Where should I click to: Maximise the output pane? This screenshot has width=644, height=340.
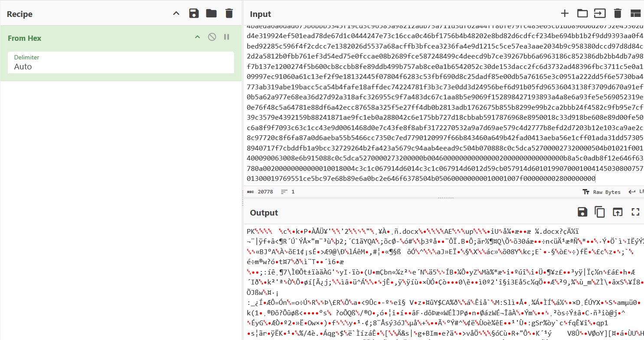point(635,212)
